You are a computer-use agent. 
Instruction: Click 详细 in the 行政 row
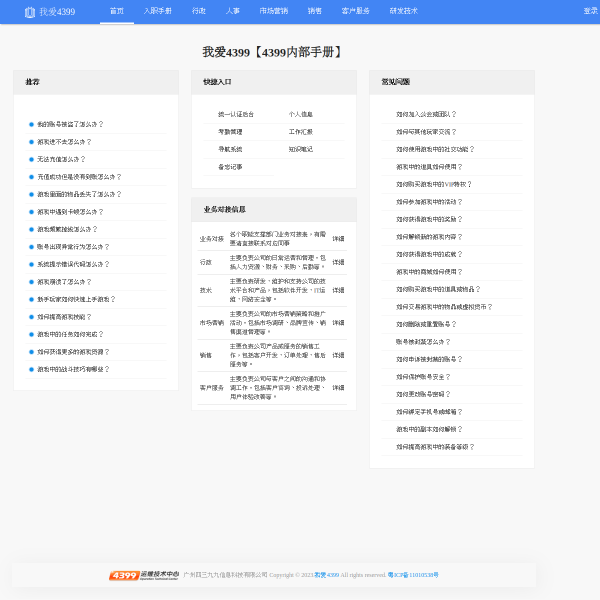coord(338,262)
